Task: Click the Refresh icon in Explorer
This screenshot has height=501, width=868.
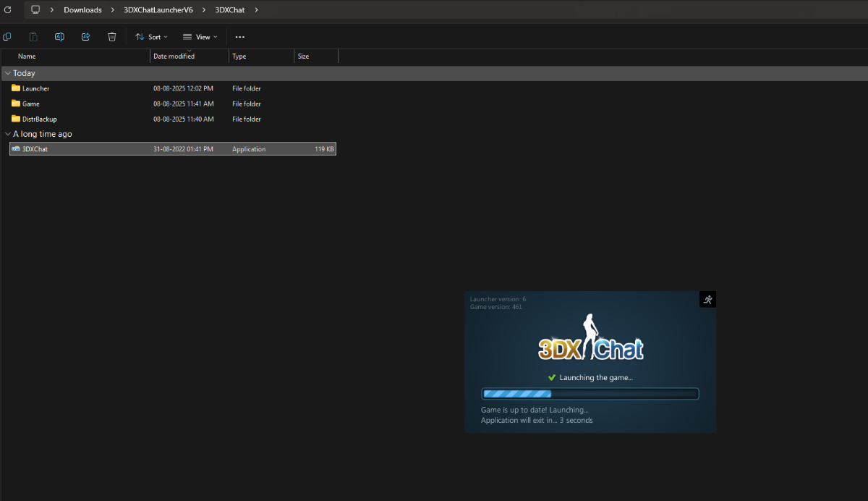Action: 8,9
